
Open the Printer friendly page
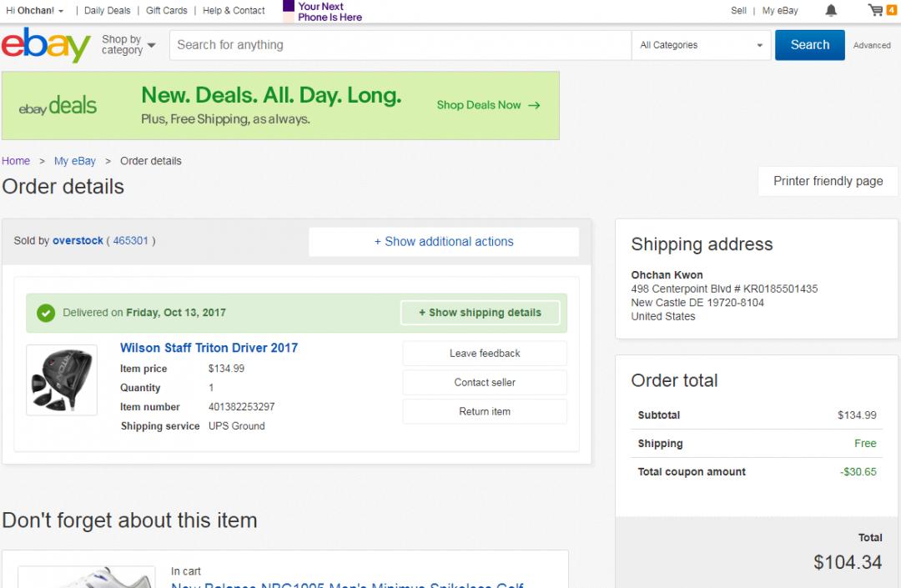pyautogui.click(x=828, y=181)
